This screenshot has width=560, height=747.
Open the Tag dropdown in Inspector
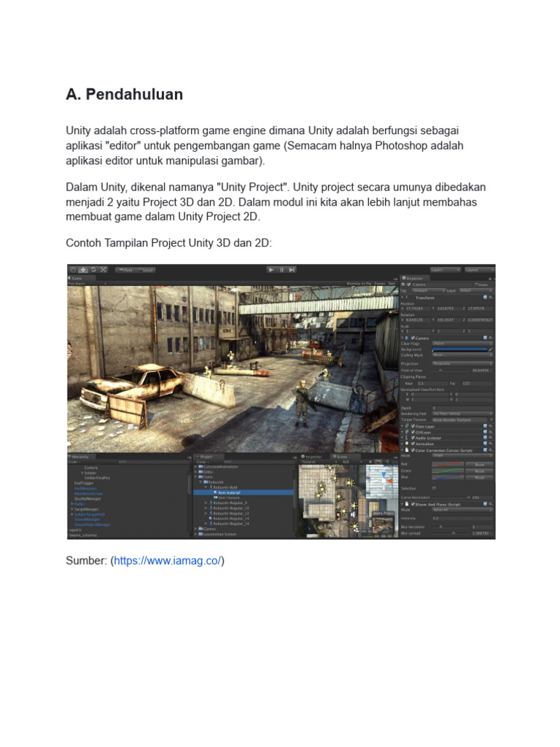tap(429, 290)
